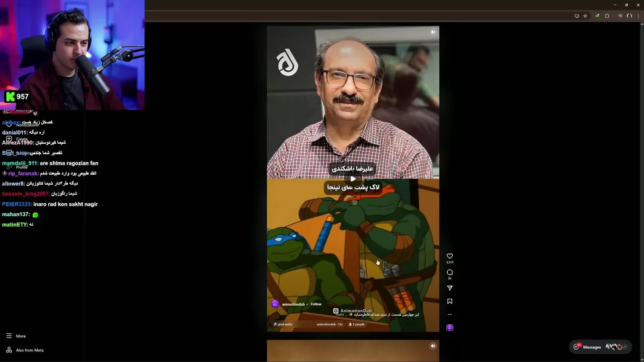Open 'animotiondub · Ori' audio label

(330, 324)
